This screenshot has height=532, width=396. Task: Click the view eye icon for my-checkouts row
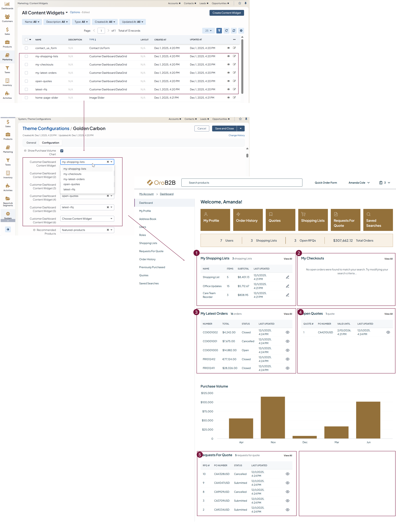click(x=228, y=64)
